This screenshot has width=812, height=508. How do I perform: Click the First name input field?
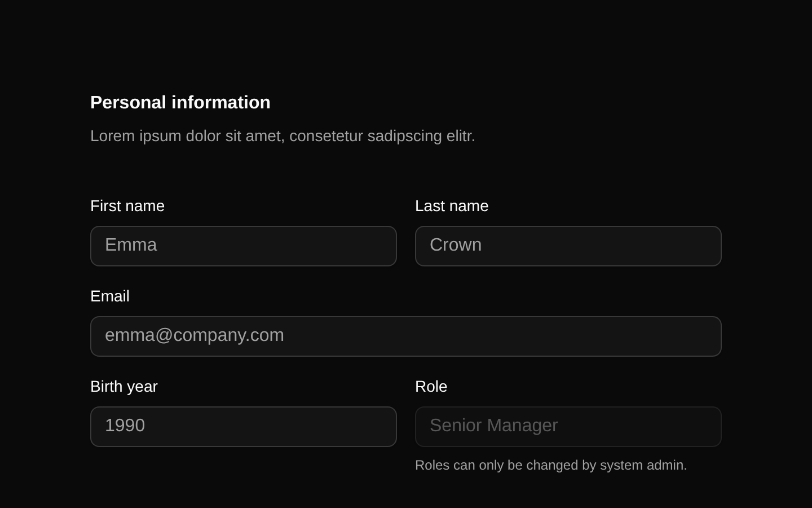point(244,246)
